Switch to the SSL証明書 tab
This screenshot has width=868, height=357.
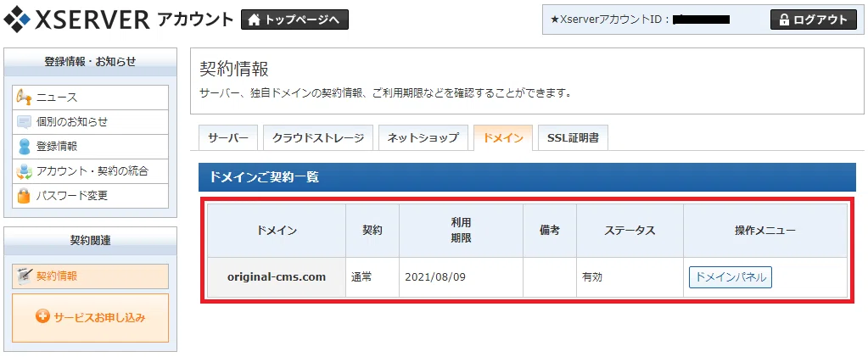click(x=573, y=138)
